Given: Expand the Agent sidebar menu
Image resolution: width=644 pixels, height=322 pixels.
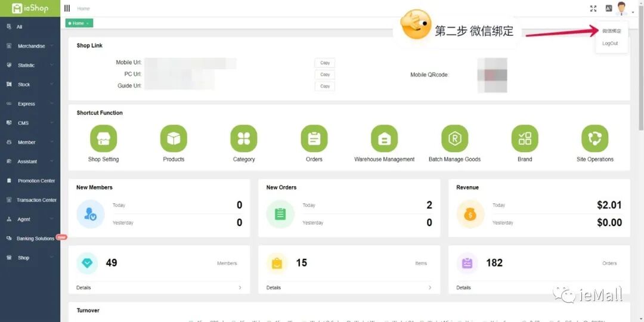Looking at the screenshot, I should pyautogui.click(x=30, y=219).
